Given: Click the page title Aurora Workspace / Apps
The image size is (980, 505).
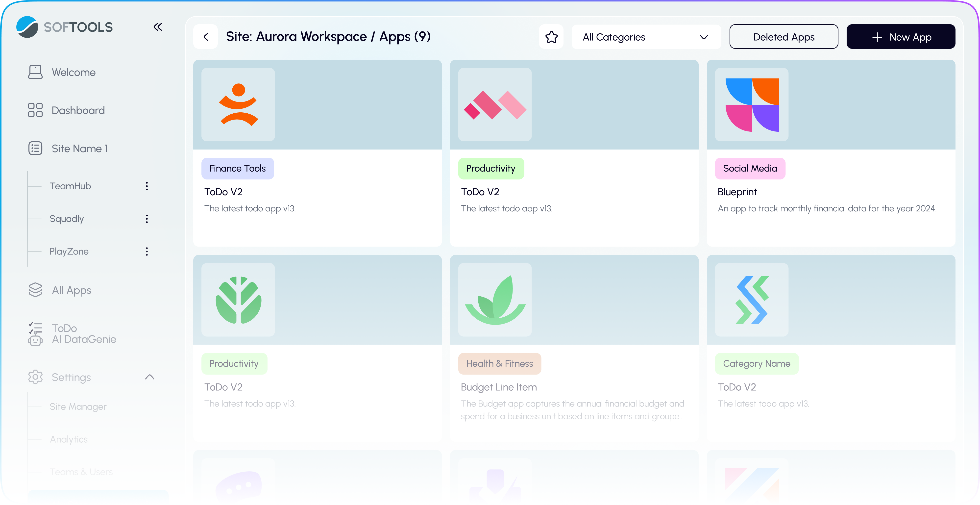Looking at the screenshot, I should [x=328, y=37].
